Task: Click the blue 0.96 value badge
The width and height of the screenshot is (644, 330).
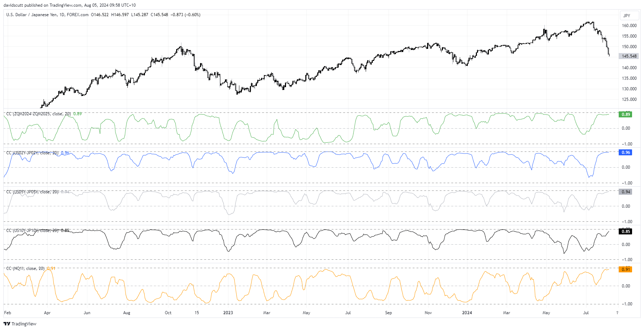Action: (x=626, y=153)
